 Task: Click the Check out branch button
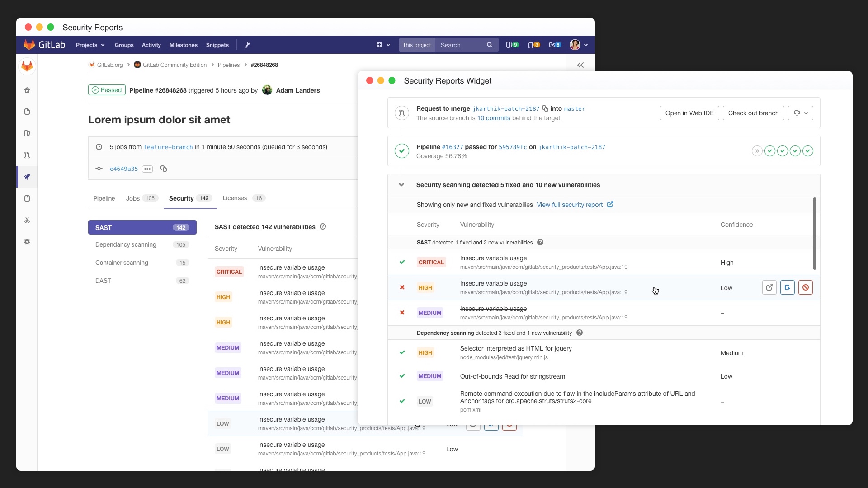[x=753, y=113]
